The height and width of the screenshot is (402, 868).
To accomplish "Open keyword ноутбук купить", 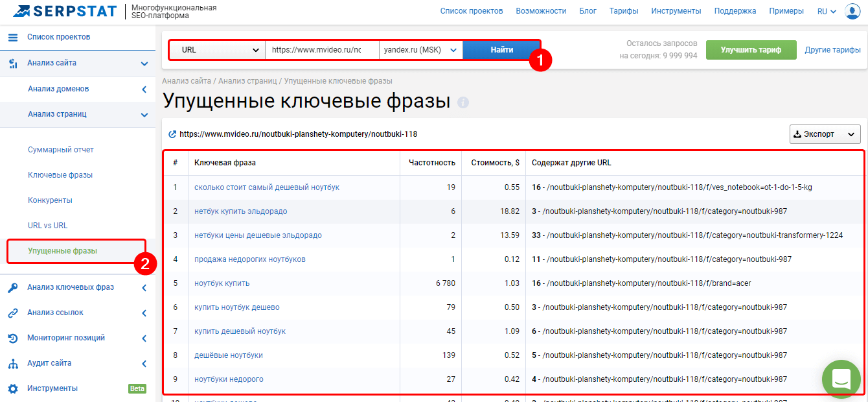I will pos(222,283).
